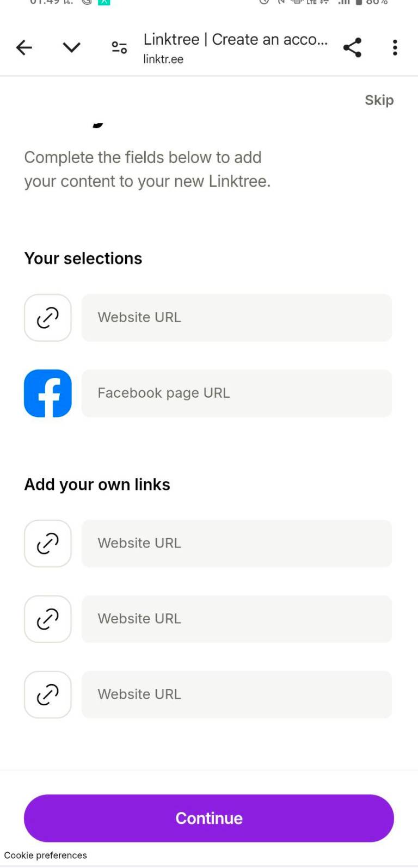
Task: Click the link icon beside the second own link
Action: coord(47,619)
